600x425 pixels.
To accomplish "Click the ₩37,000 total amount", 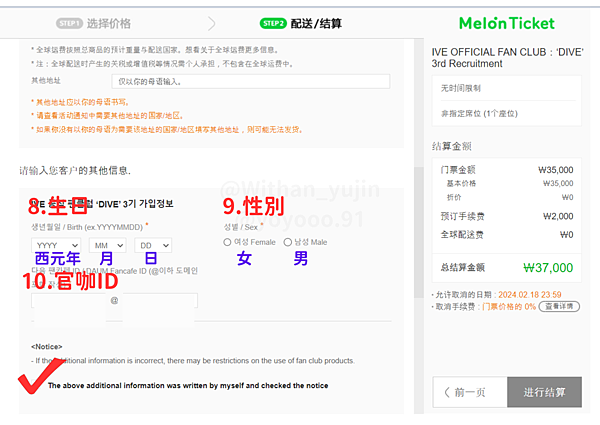I will 548,267.
